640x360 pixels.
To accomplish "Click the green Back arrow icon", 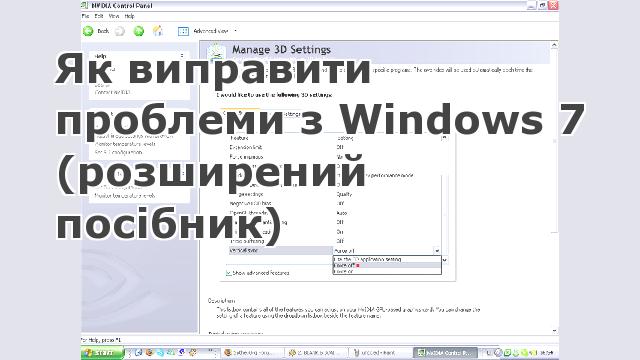I will [x=88, y=31].
